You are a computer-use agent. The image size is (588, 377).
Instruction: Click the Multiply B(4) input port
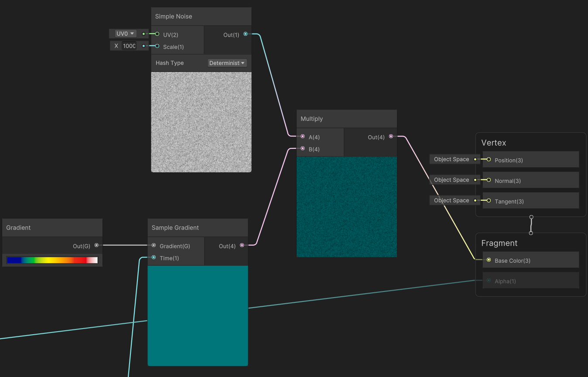pos(303,149)
